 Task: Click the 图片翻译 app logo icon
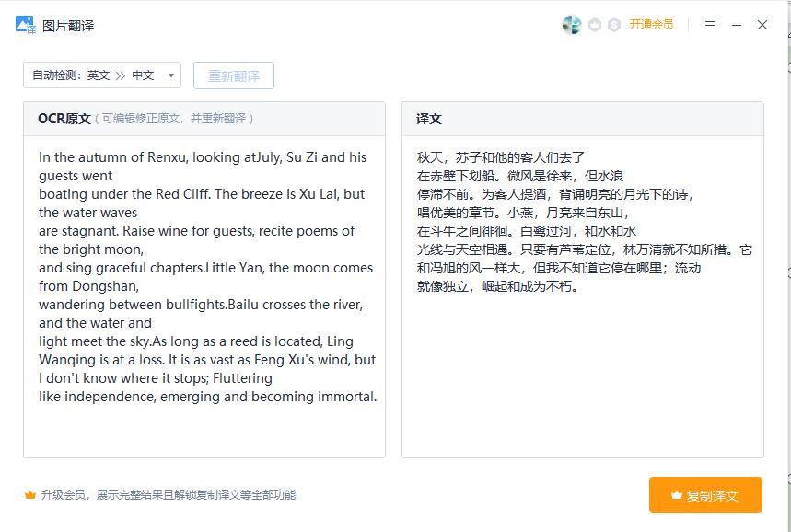(26, 25)
